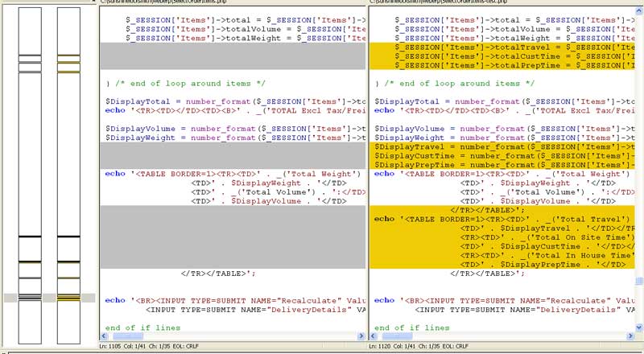The image size is (644, 354).
Task: Select the yellow totalTravel diff block
Action: pos(503,56)
